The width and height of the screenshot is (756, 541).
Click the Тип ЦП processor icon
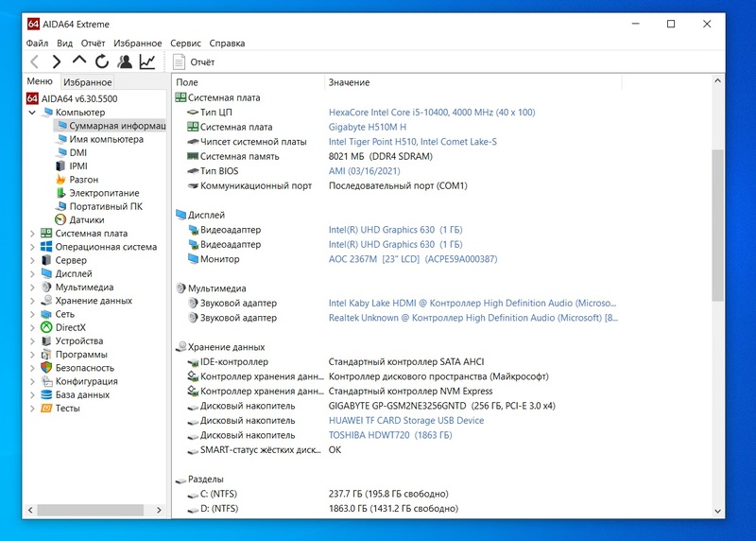193,112
